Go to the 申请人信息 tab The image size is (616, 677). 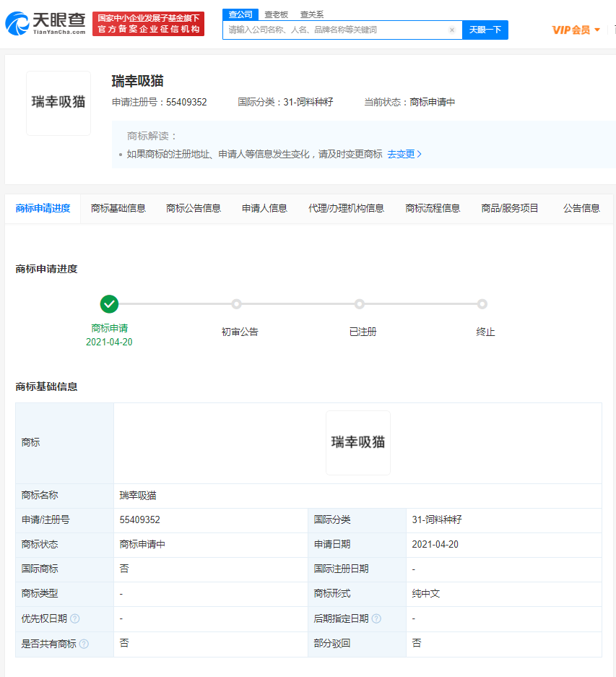[264, 208]
